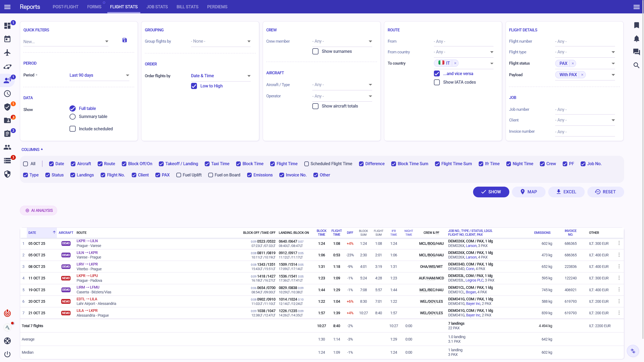This screenshot has height=362, width=644.
Task: Open notifications bell icon
Action: (x=636, y=39)
